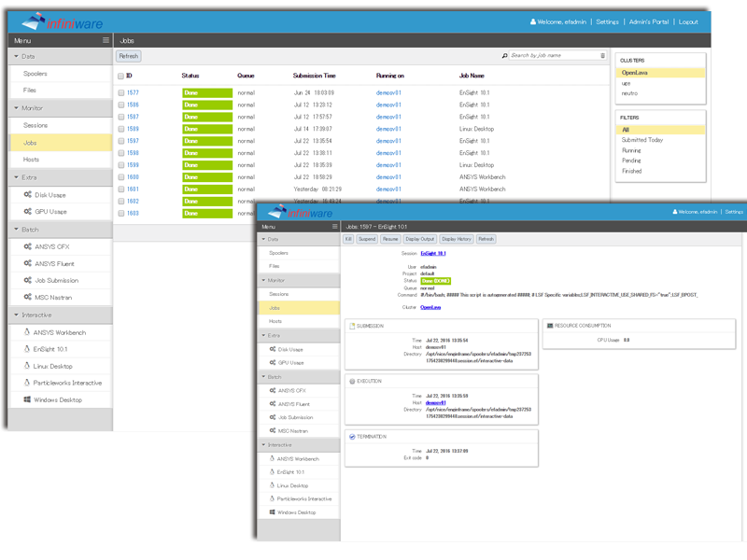
Task: Click Display History in the job detail toolbar
Action: click(457, 239)
